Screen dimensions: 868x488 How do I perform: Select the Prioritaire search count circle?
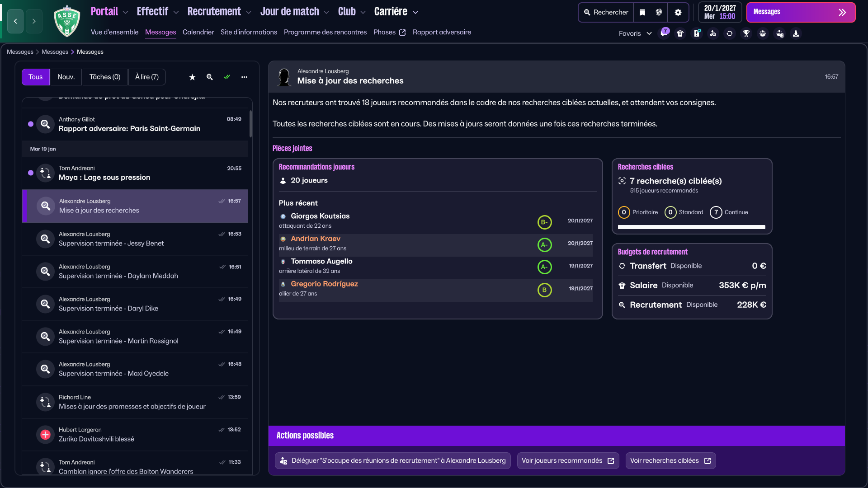pyautogui.click(x=624, y=212)
